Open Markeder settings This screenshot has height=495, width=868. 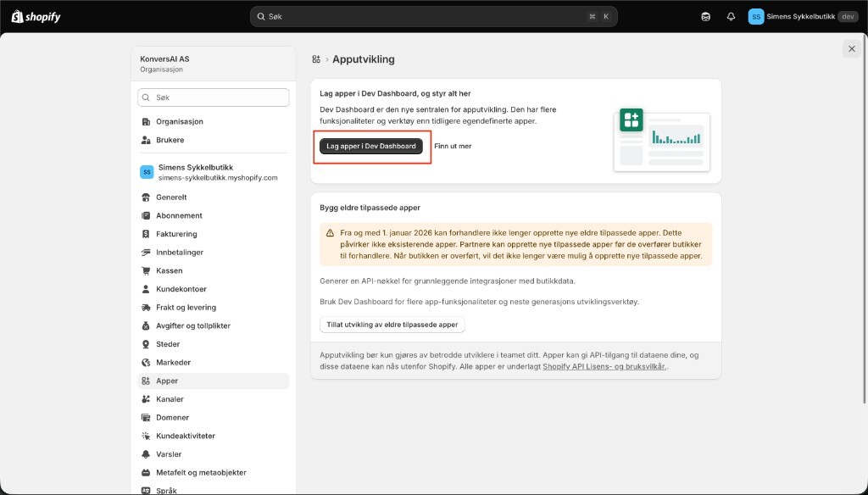pos(213,363)
